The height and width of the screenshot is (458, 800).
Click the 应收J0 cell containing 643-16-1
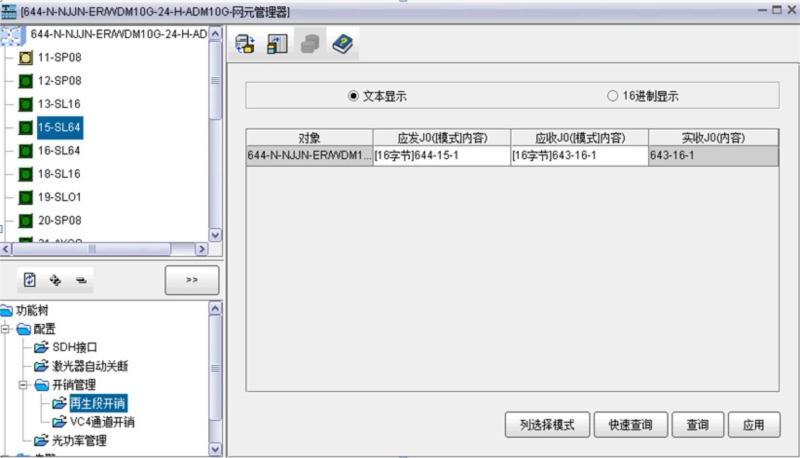point(578,156)
